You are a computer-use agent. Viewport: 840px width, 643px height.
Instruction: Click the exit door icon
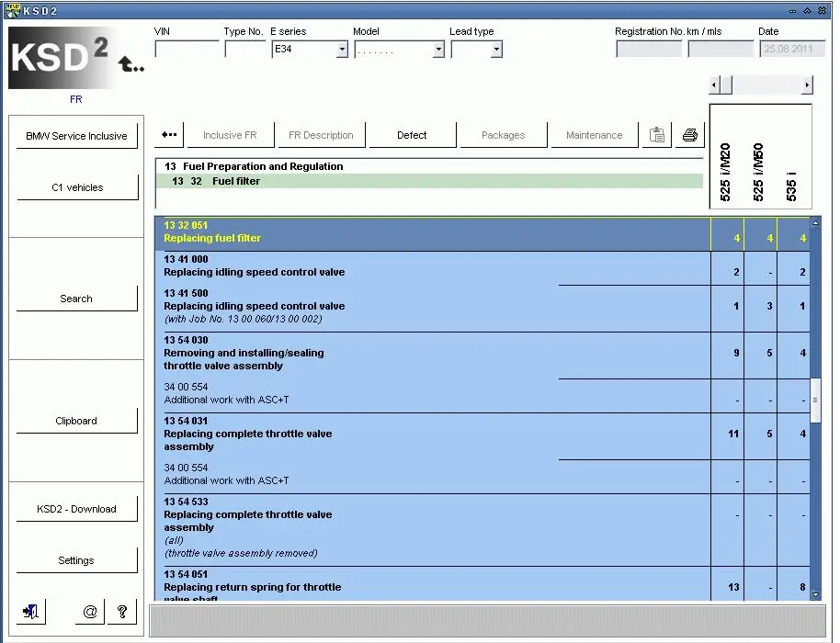[31, 612]
